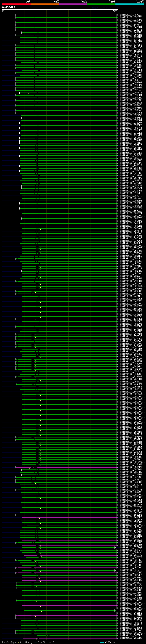Screen dimensions: 146x644
Task: Select hit label UniRef100_B0DA55
Action: (131, 392)
